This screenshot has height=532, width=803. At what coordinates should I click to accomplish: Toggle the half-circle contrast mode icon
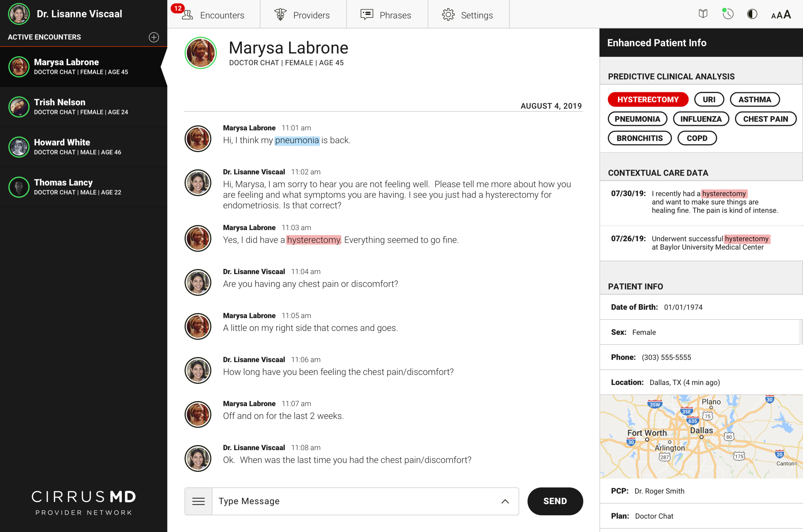pyautogui.click(x=752, y=14)
